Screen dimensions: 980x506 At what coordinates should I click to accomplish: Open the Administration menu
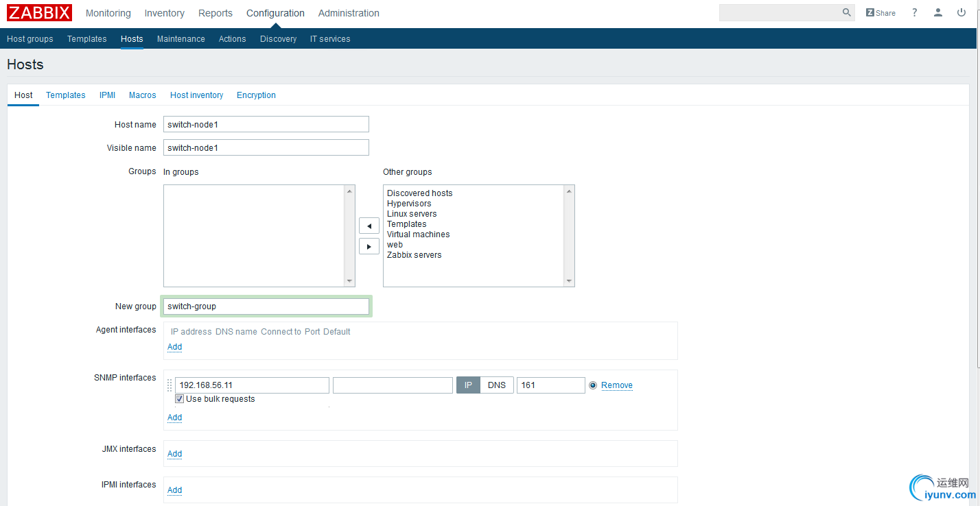[x=349, y=13]
